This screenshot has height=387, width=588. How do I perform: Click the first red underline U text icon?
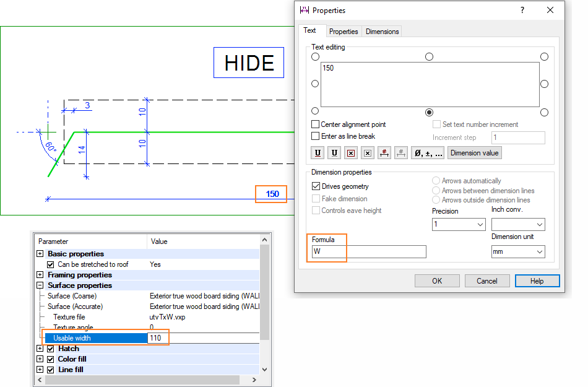pyautogui.click(x=318, y=153)
